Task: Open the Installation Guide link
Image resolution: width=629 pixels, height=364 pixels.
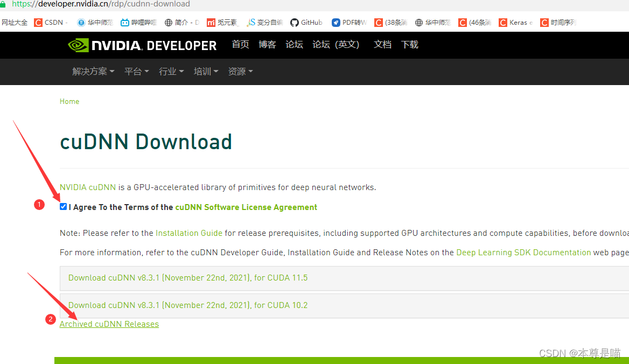Action: point(189,233)
